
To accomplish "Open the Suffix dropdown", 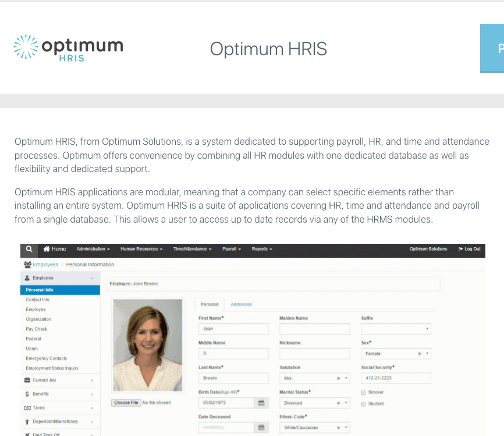I will click(x=396, y=329).
